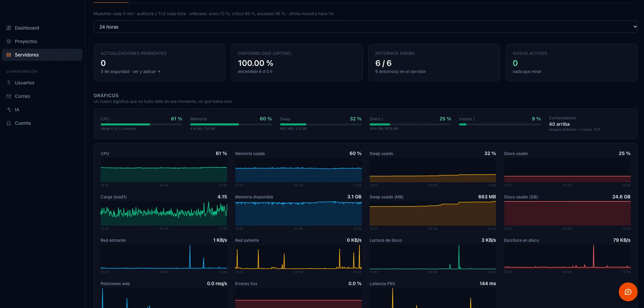Click the Disco usado (GB) chart
This screenshot has height=308, width=644.
(x=567, y=214)
